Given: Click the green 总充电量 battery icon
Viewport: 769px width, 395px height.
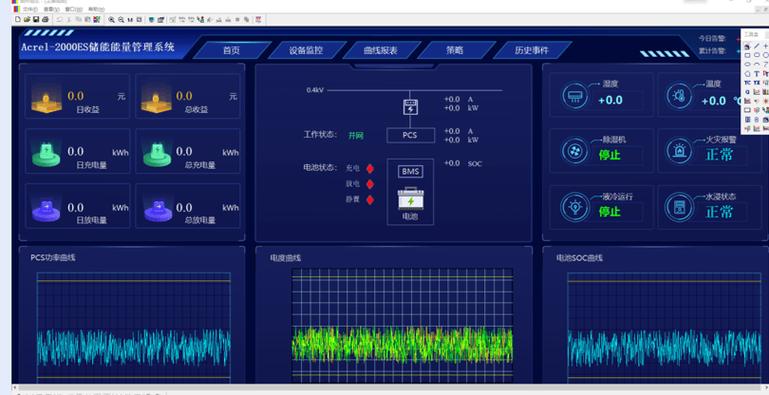Looking at the screenshot, I should click(x=157, y=155).
